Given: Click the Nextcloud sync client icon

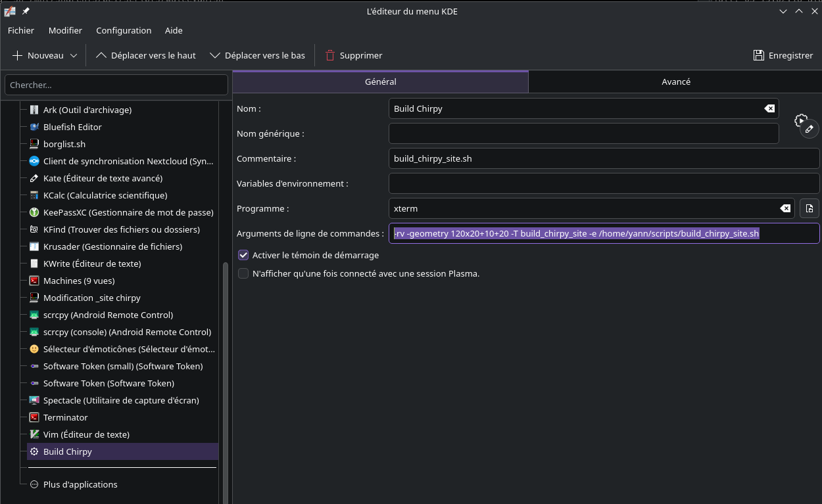Looking at the screenshot, I should tap(34, 161).
